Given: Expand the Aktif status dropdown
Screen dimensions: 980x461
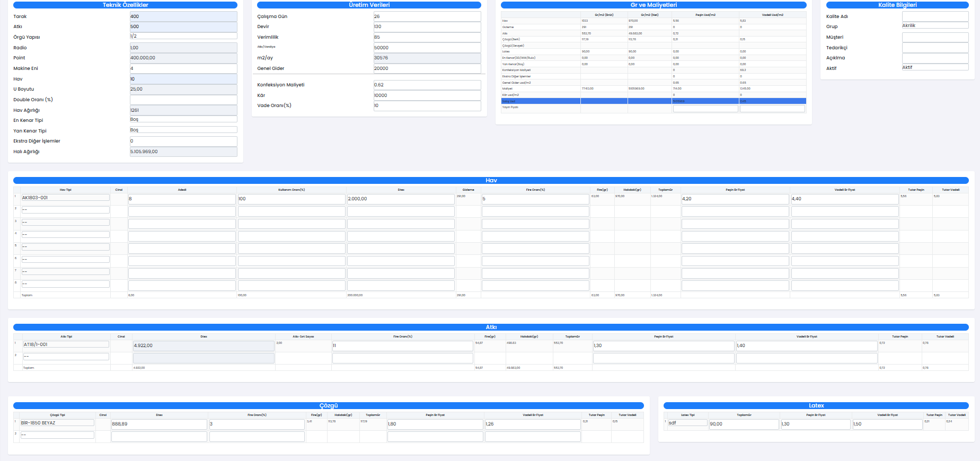Looking at the screenshot, I should [x=935, y=67].
